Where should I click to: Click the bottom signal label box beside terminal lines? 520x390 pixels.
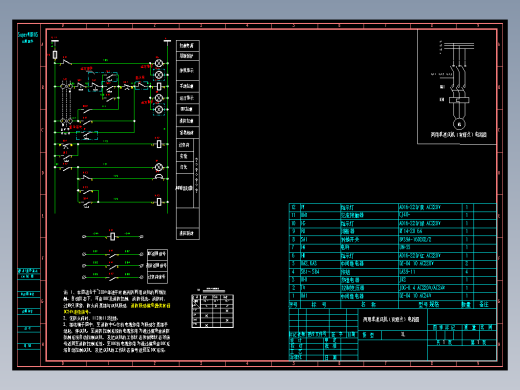tap(157, 277)
